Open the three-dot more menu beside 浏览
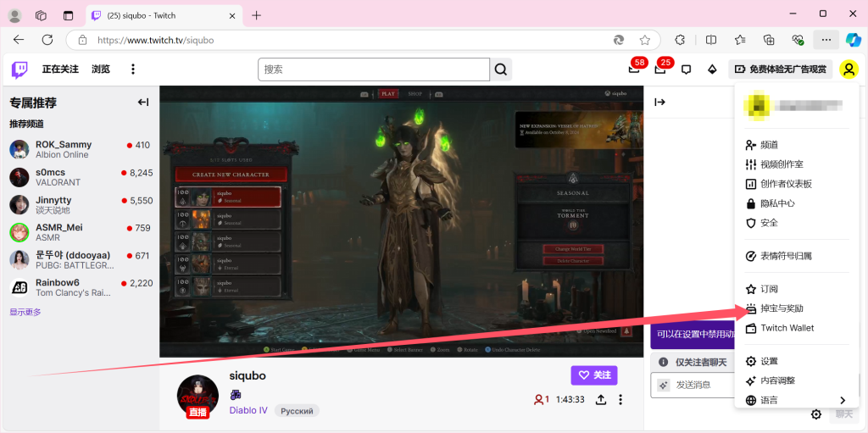 coord(133,69)
